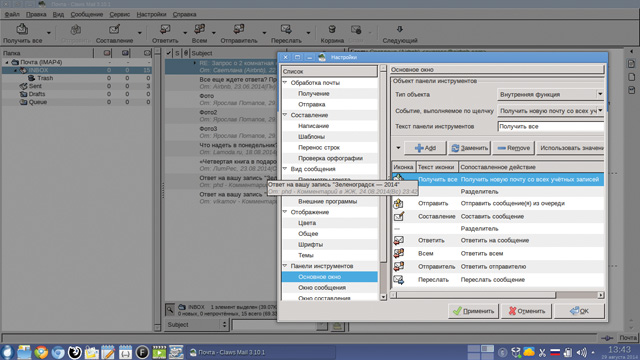Click the greyed Send toolbar icon
Image resolution: width=640 pixels, height=360 pixels.
pyautogui.click(x=76, y=29)
